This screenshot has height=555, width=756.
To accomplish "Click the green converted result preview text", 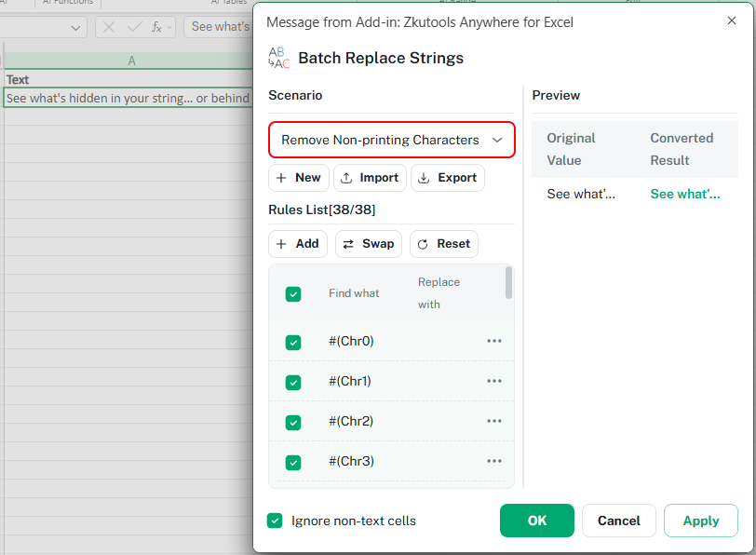I will (685, 194).
